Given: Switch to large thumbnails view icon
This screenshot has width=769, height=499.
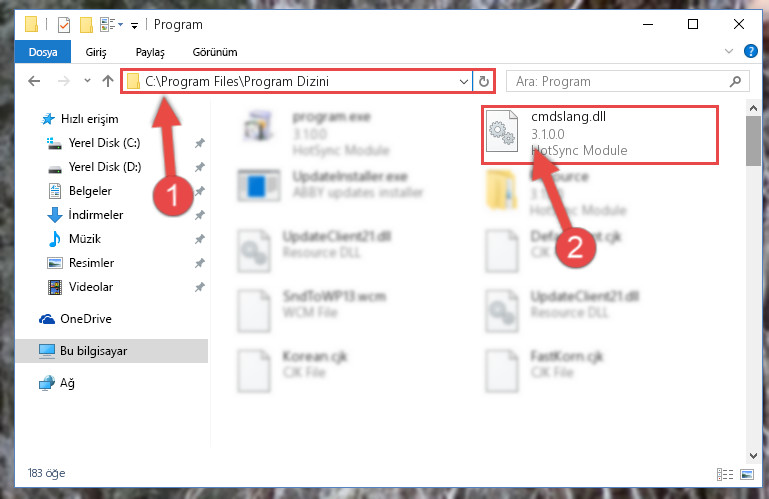Looking at the screenshot, I should 747,474.
